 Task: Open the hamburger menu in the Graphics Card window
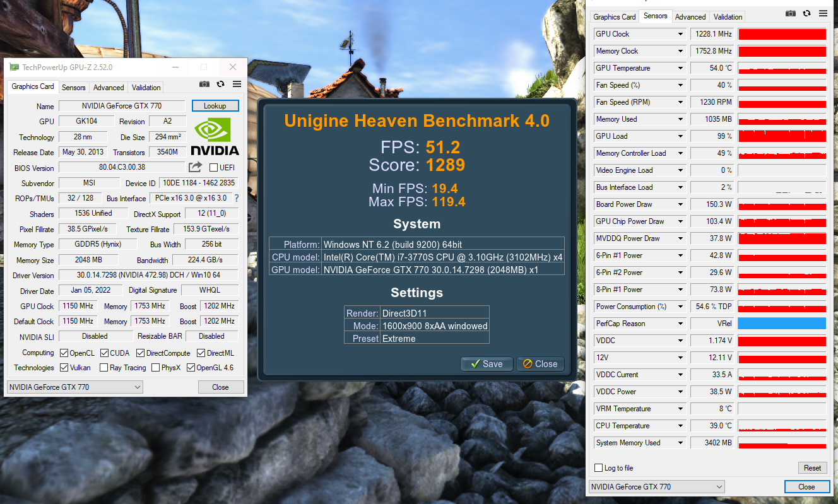point(237,84)
